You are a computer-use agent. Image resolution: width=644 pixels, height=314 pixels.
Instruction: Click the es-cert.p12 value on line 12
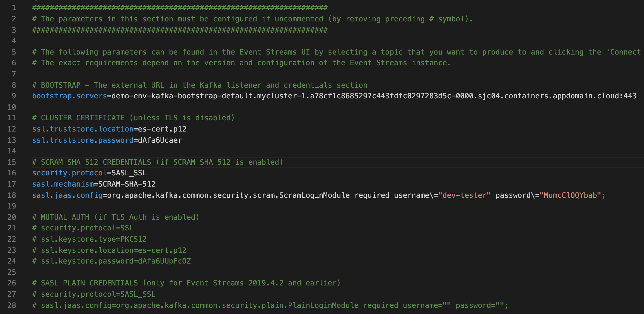[x=162, y=129]
